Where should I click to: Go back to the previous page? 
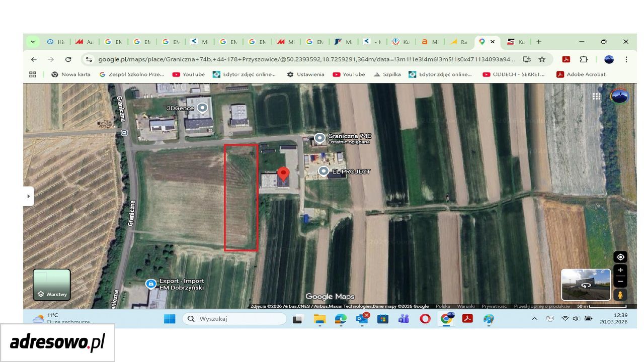(34, 59)
